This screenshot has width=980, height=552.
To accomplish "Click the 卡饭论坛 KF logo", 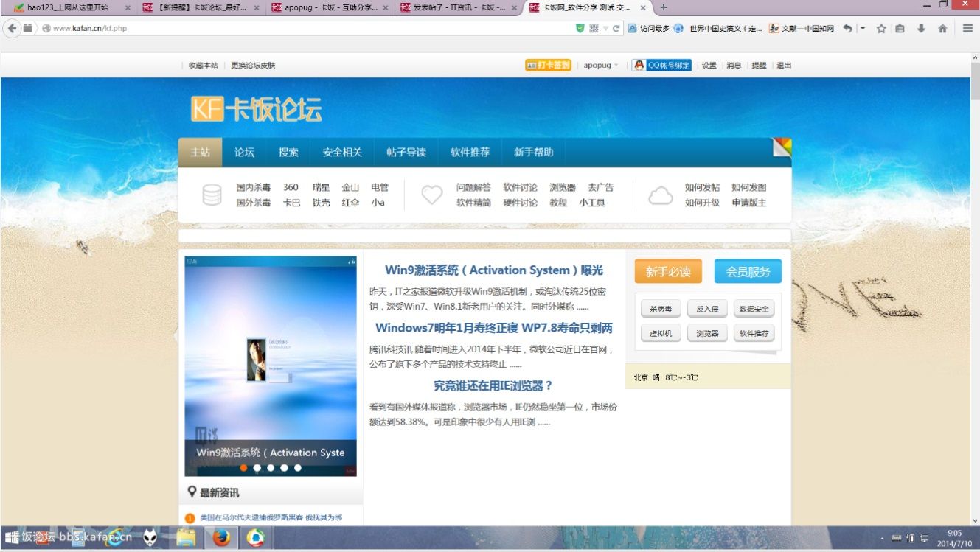I will tap(256, 110).
